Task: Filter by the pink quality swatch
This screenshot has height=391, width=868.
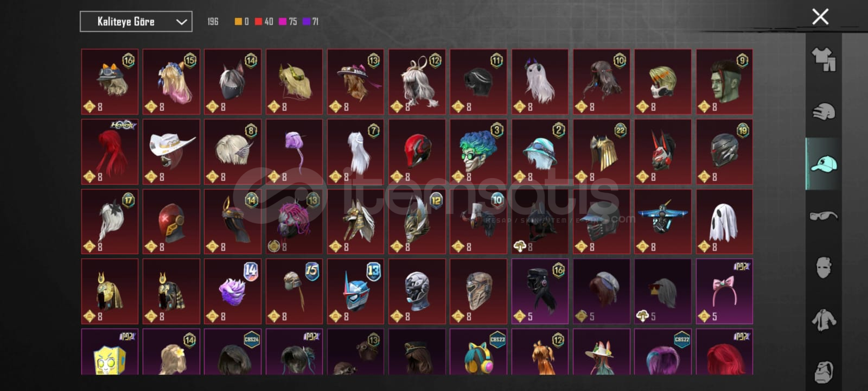Action: [282, 22]
